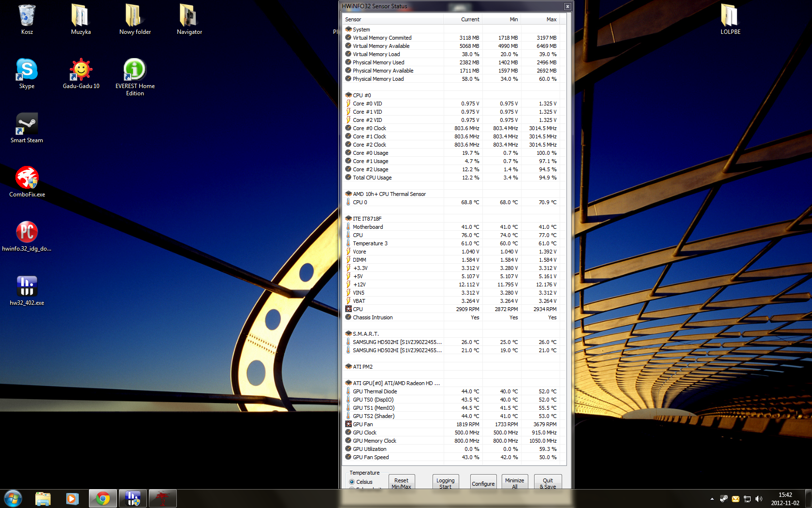Image resolution: width=812 pixels, height=508 pixels.
Task: Select the GPU Utilization row
Action: click(x=451, y=449)
